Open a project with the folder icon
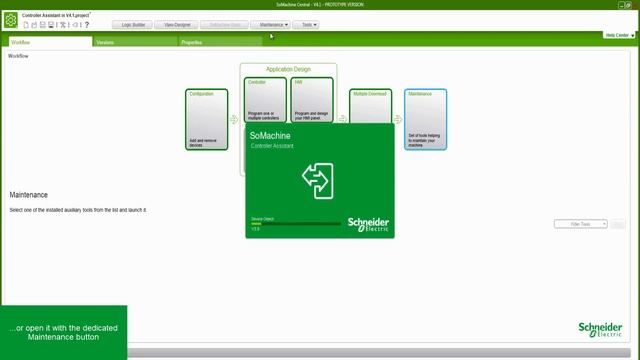Screen dimensions: 640x360 34,25
